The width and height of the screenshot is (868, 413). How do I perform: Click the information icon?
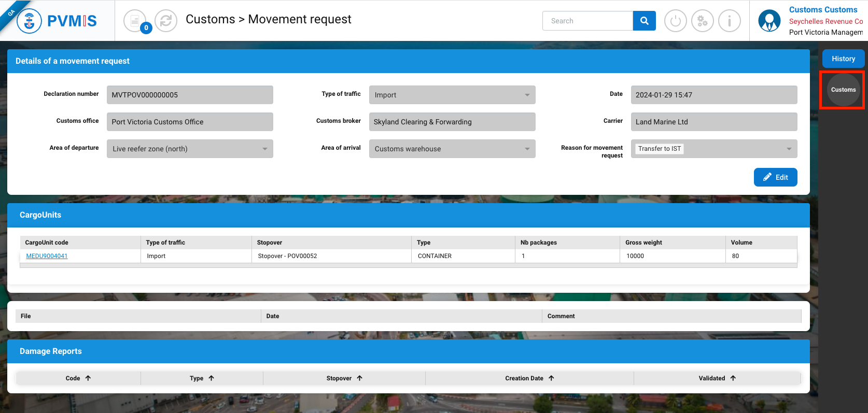[729, 21]
